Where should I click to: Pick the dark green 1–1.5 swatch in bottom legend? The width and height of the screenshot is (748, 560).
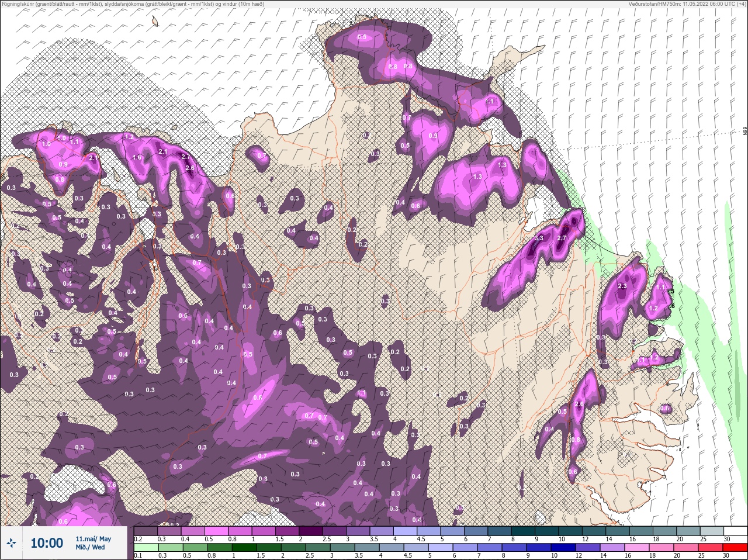point(244,547)
